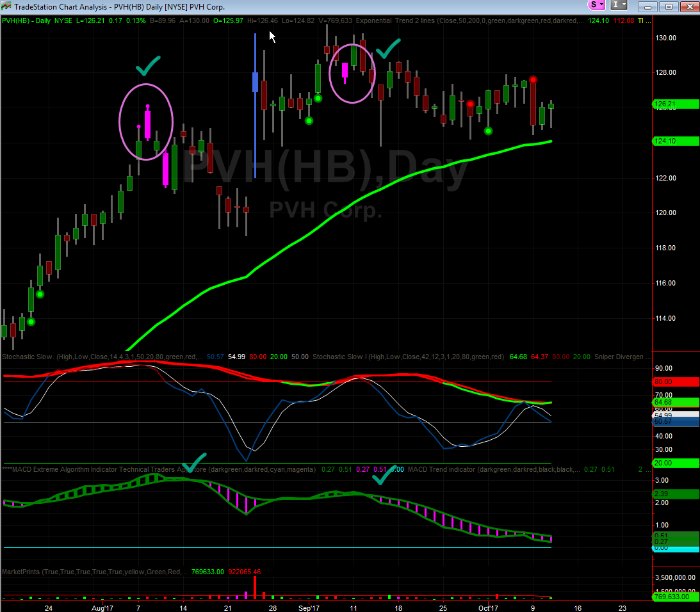Click the A=130.00 ask value
Screen dimensions: 700x612
(x=194, y=20)
